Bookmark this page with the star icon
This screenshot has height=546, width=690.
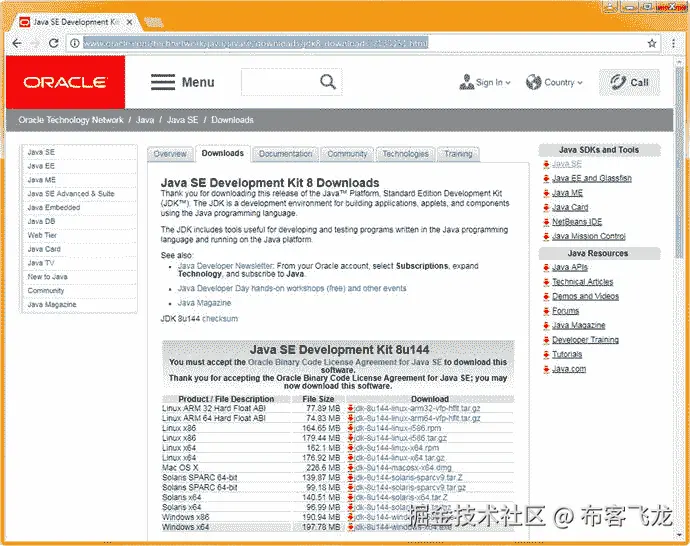tap(652, 43)
